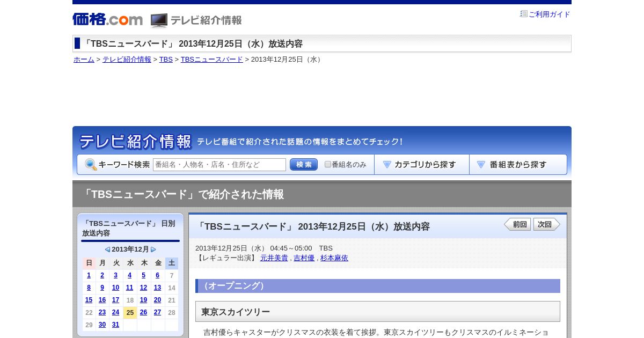This screenshot has height=338, width=644.
Task: Click the TV monitor icon beside テレビ紹介情報
Action: [x=159, y=20]
